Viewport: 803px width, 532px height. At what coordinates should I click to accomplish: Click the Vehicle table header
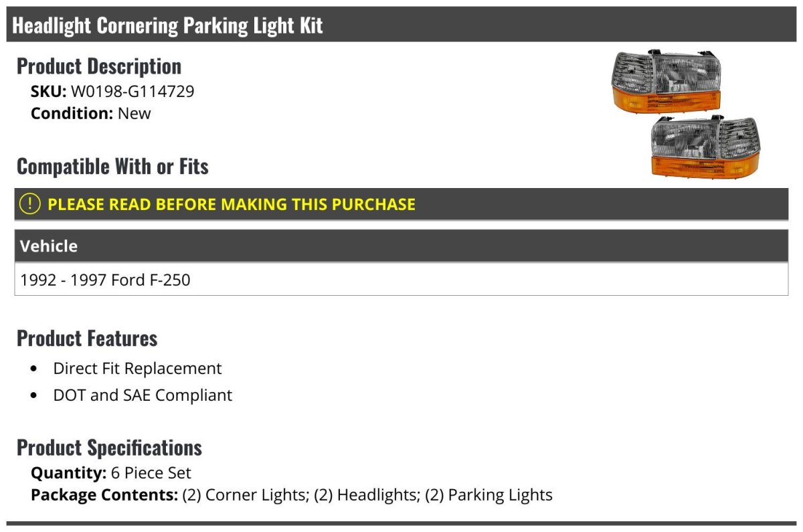(401, 246)
